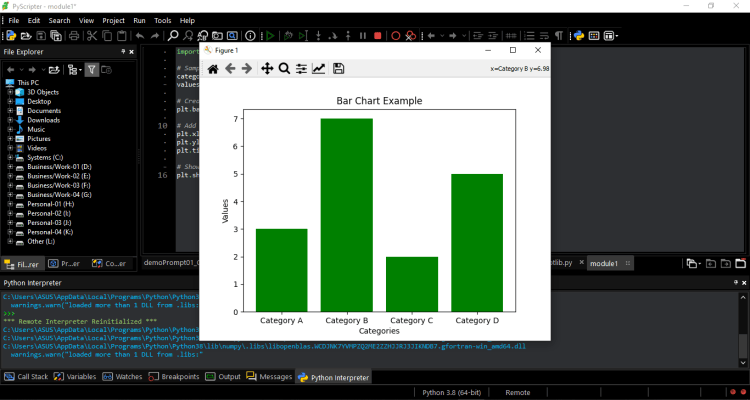Image resolution: width=750 pixels, height=400 pixels.
Task: Open Configure subplots sliders icon in Figure 1
Action: tap(301, 69)
